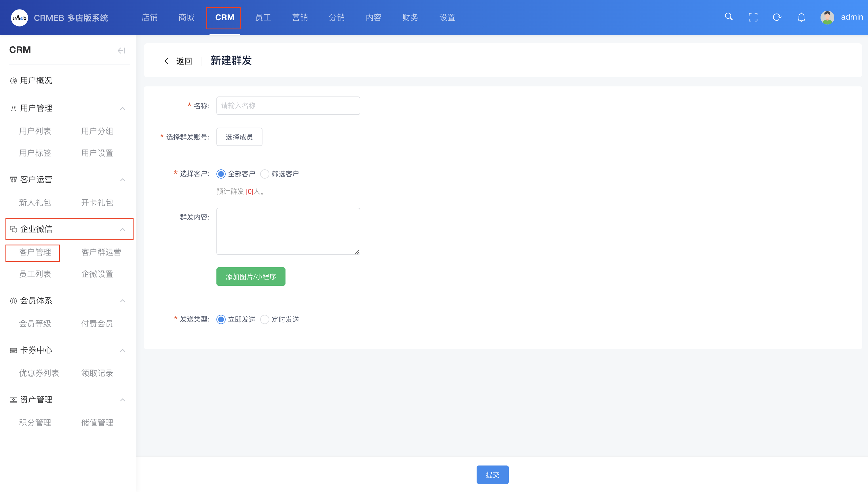
Task: Open 用户列表 in sidebar
Action: tap(35, 131)
